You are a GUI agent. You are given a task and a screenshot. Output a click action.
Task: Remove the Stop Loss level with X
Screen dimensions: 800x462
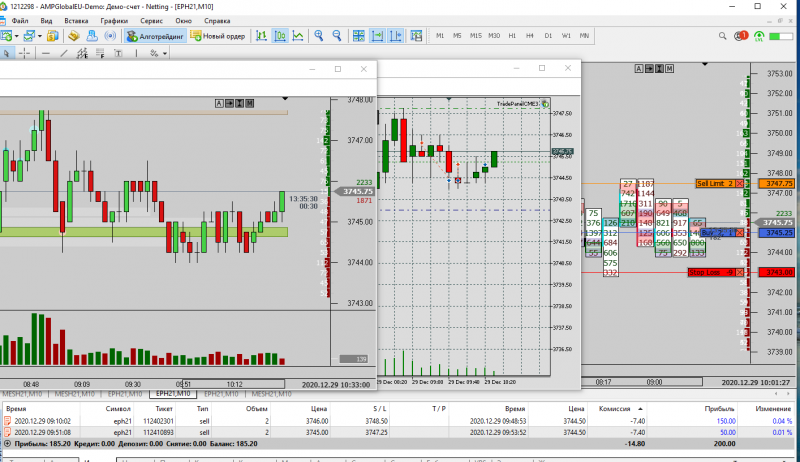(740, 272)
